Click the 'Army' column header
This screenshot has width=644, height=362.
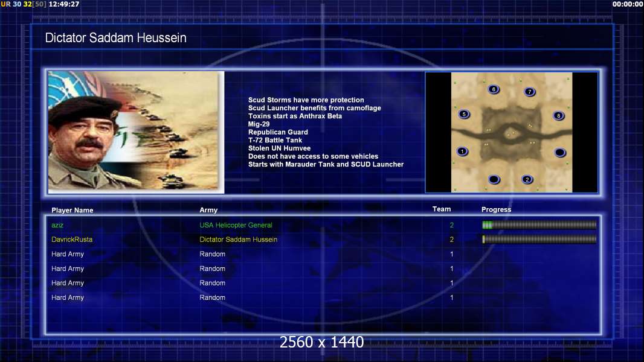[x=208, y=210]
